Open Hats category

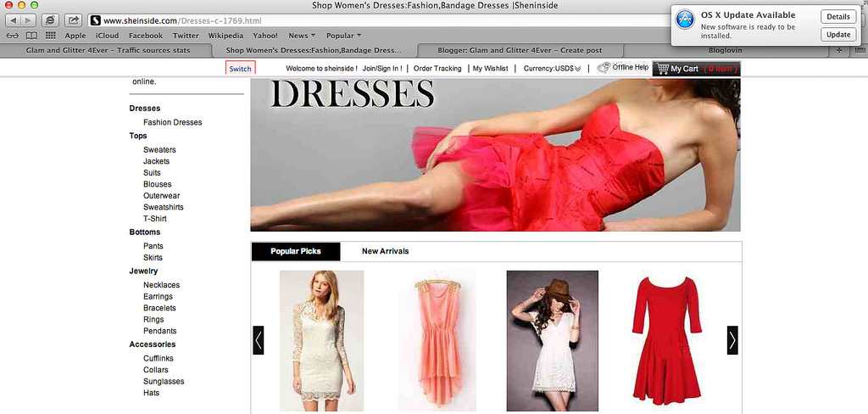(x=151, y=393)
